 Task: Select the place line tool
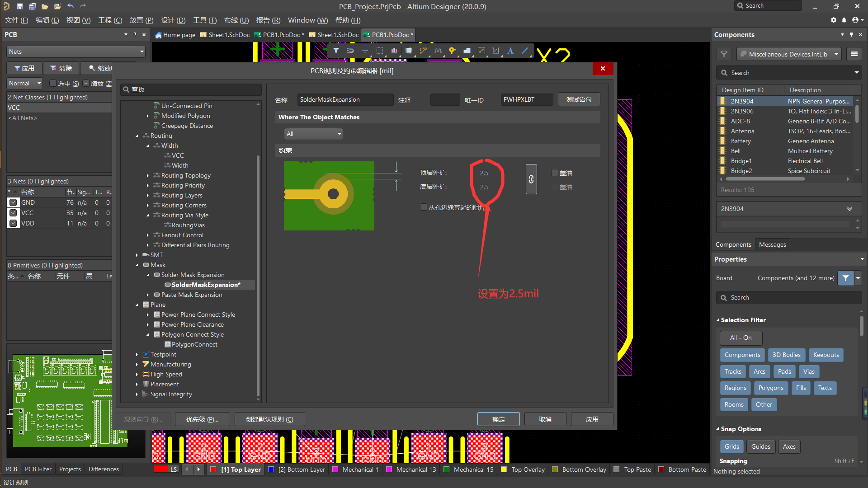point(525,51)
